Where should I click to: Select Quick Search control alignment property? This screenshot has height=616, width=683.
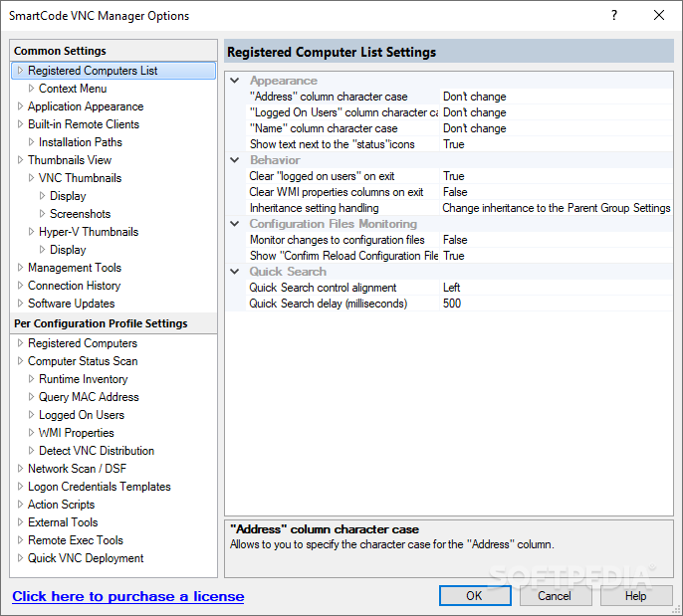coord(323,288)
